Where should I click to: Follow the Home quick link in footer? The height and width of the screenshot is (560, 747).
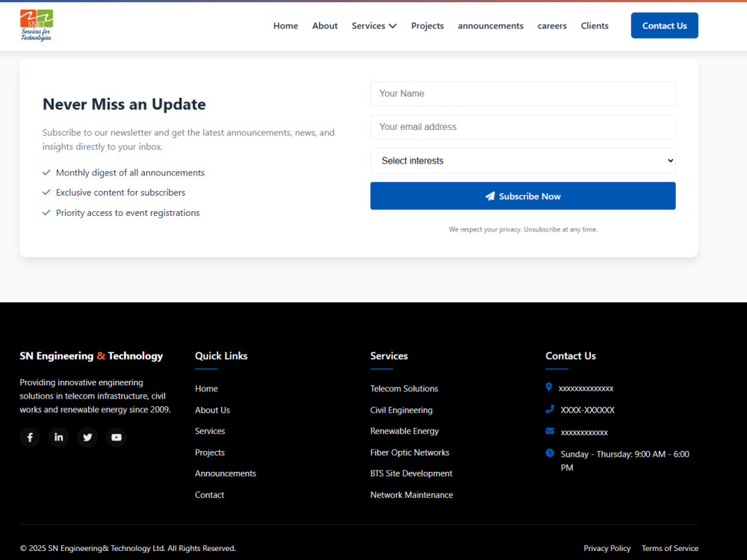[x=206, y=388]
